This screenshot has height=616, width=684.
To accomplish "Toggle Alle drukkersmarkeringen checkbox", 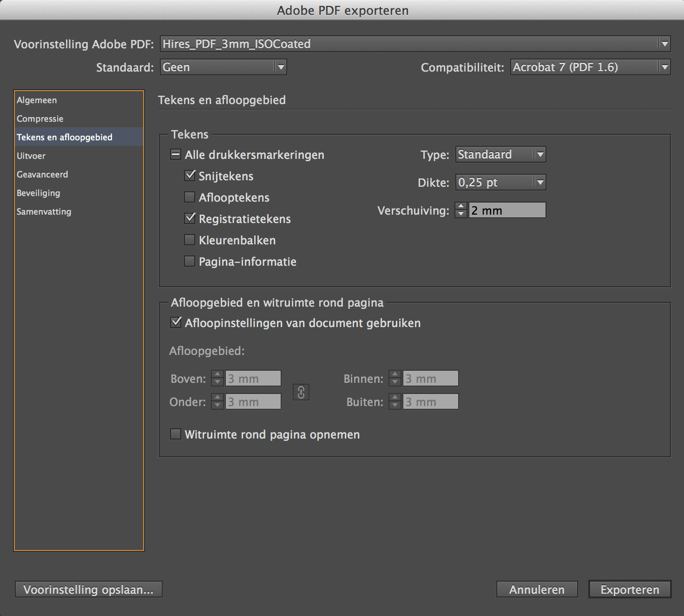I will (x=176, y=155).
